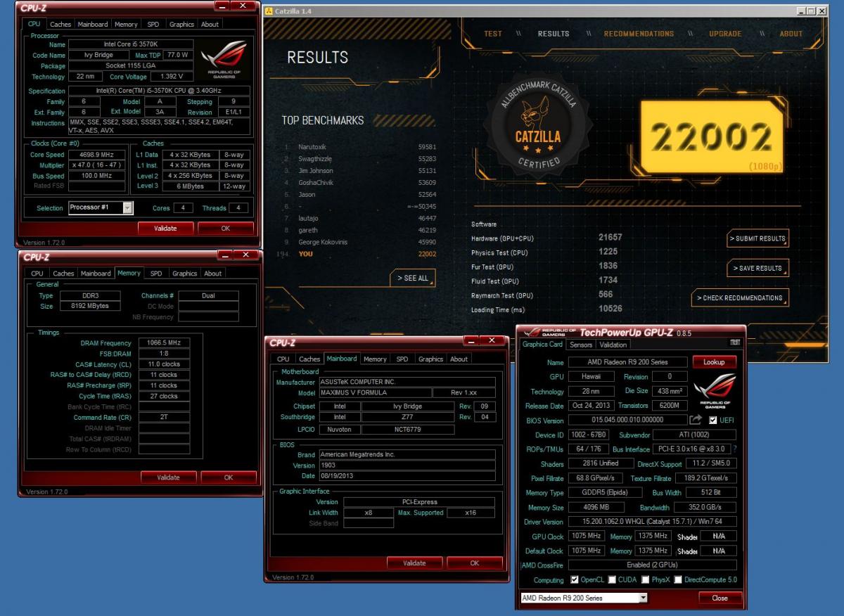Toggle the PhysX checkbox
Viewport: 844px width, 616px height.
(x=645, y=579)
